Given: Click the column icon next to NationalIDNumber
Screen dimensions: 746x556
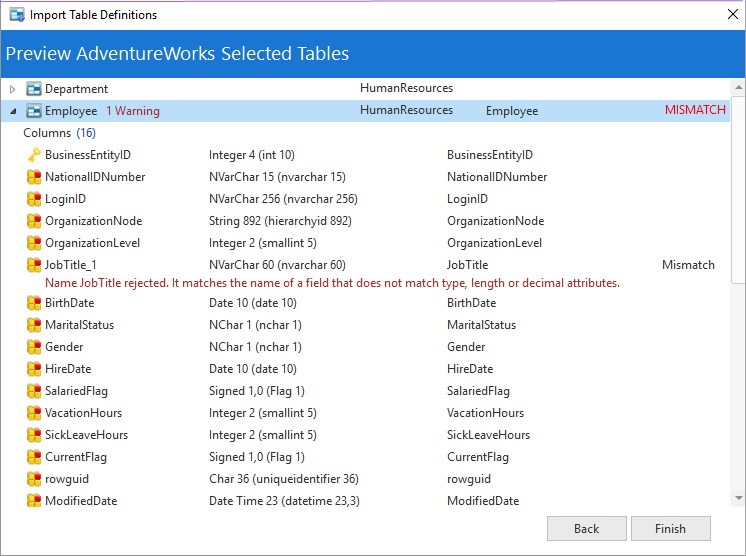Looking at the screenshot, I should click(x=34, y=177).
